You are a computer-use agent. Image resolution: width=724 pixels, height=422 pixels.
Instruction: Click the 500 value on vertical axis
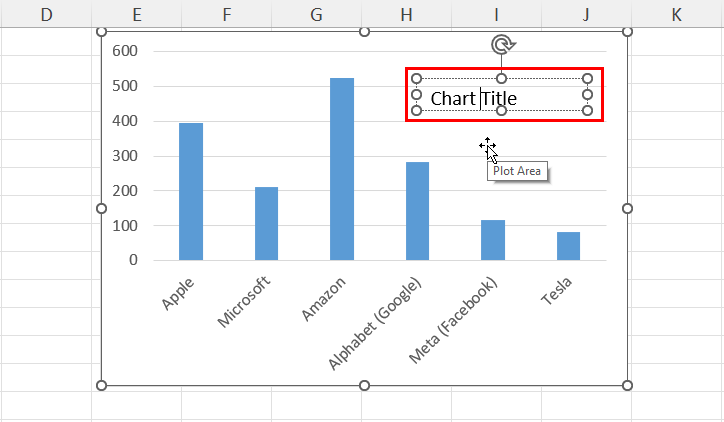(125, 86)
